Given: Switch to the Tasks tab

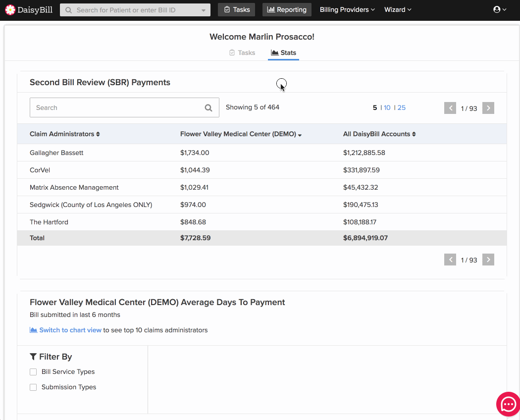Looking at the screenshot, I should coord(242,53).
